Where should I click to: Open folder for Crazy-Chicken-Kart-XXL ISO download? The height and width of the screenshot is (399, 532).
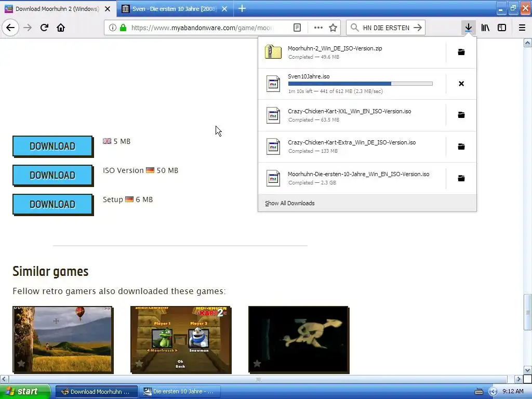click(x=461, y=115)
